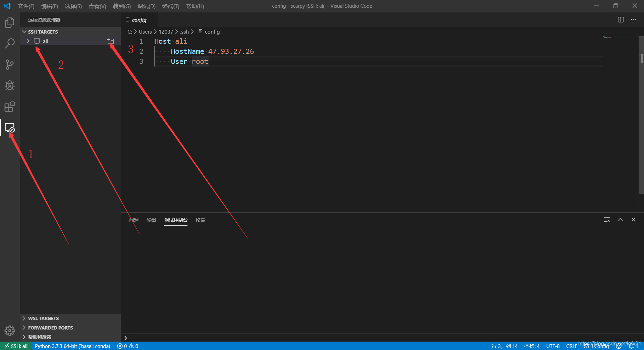
Task: Click the editor vertical scrollbar
Action: 641,115
